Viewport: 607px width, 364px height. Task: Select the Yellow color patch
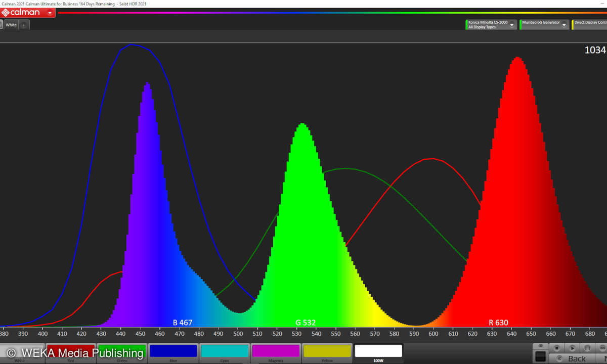[327, 352]
